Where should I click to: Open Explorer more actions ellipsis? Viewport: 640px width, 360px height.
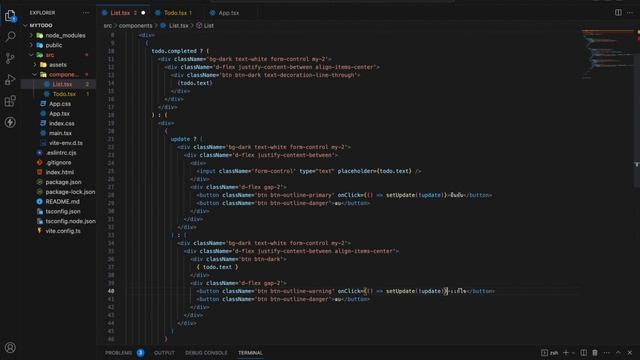(85, 13)
